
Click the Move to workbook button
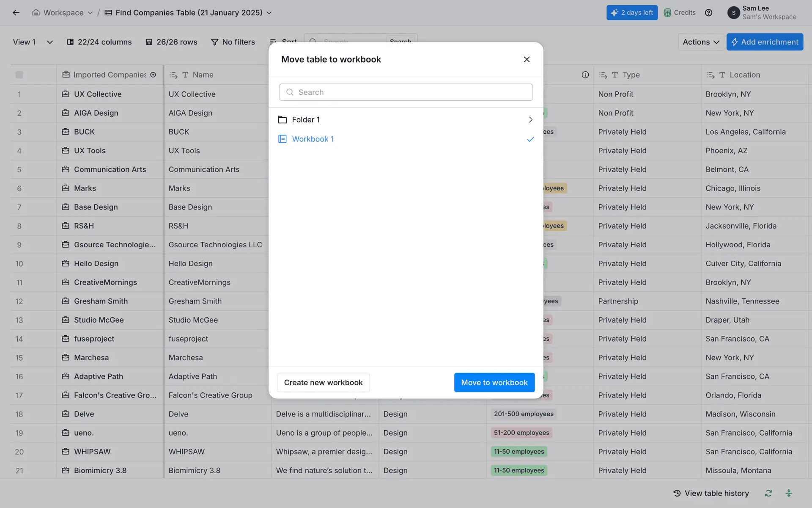[494, 382]
